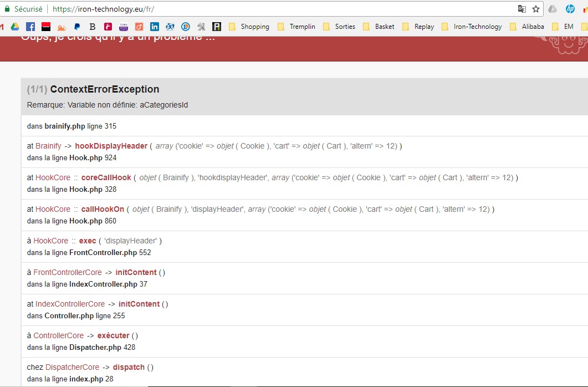Toggle the bookmark star for this page
588x387 pixels.
[536, 8]
